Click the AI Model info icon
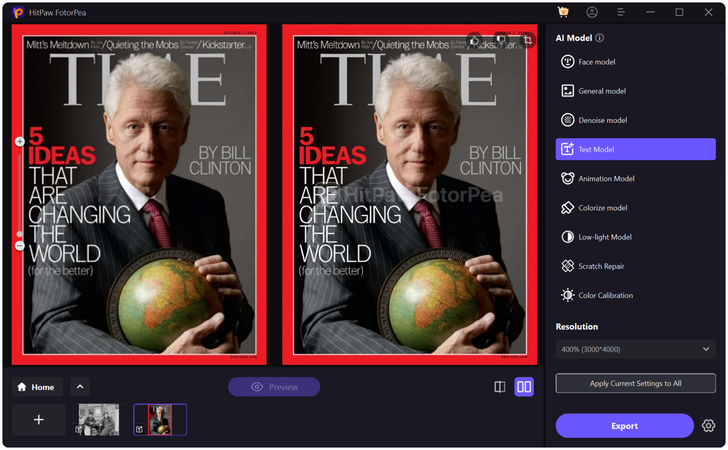 click(x=600, y=38)
